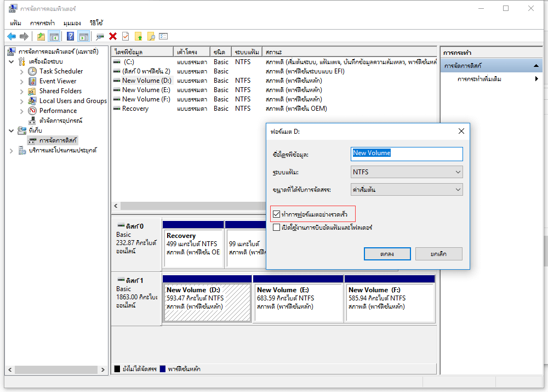
Task: Expand Local Users and Groups node
Action: click(21, 101)
